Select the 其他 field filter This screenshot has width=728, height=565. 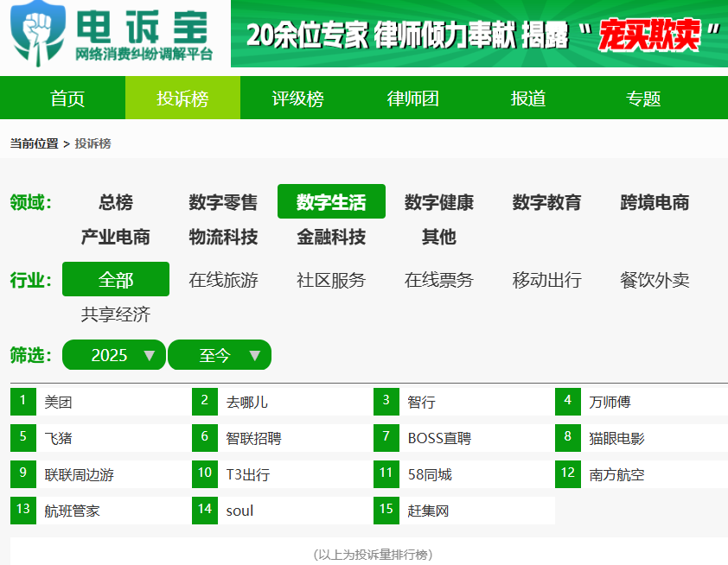pyautogui.click(x=439, y=237)
